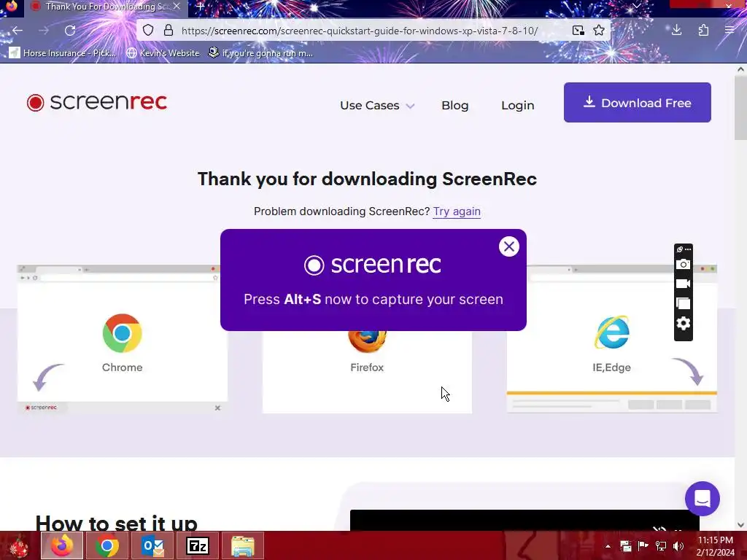Select the IE,Edge browser card
The height and width of the screenshot is (560, 747).
612,339
